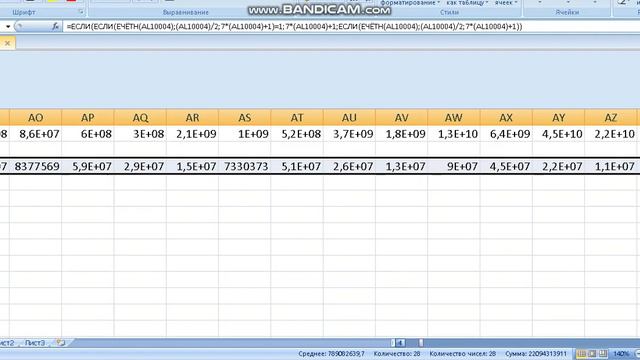Click horizontal scrollbar left arrow
This screenshot has width=640, height=360.
pyautogui.click(x=401, y=343)
